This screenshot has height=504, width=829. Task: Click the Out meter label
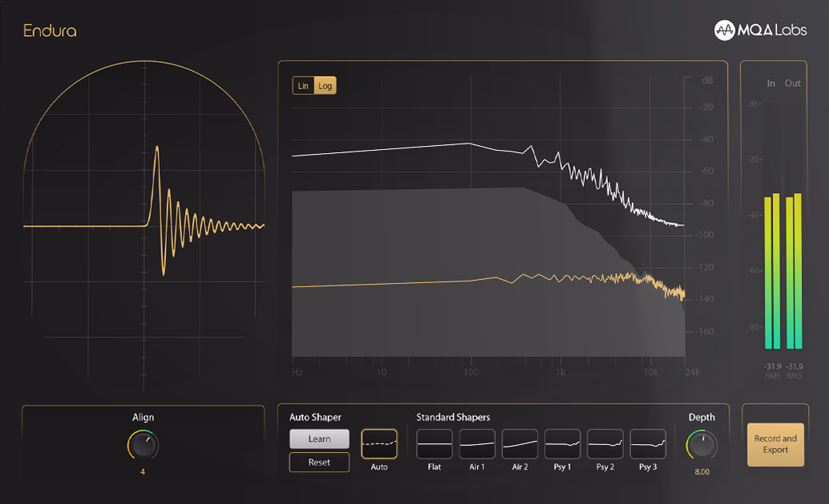pyautogui.click(x=792, y=83)
